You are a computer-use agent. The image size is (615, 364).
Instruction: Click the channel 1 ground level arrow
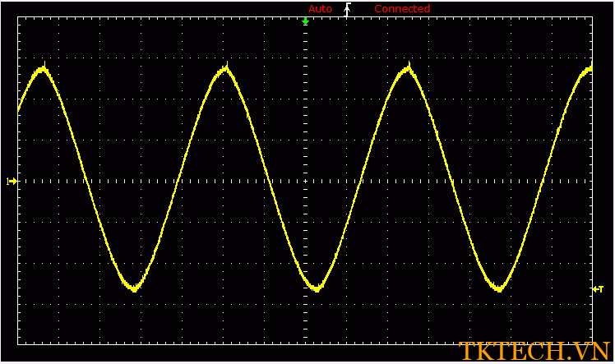click(x=12, y=181)
